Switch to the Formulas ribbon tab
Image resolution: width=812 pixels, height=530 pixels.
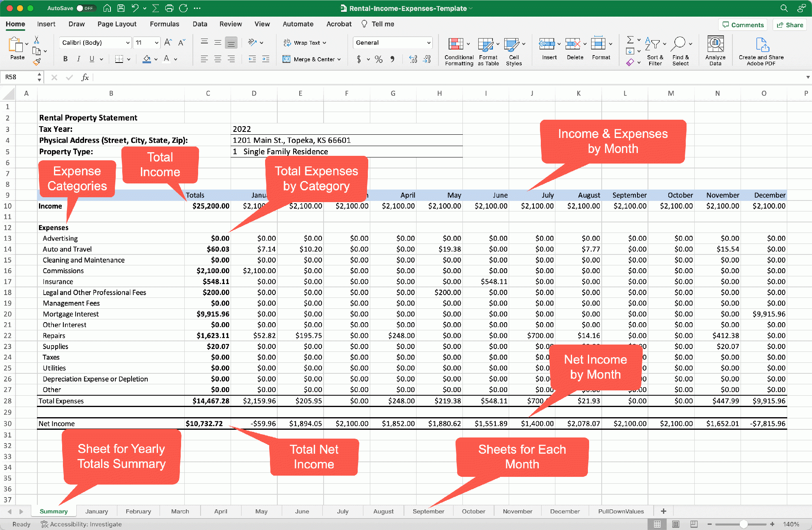tap(164, 24)
